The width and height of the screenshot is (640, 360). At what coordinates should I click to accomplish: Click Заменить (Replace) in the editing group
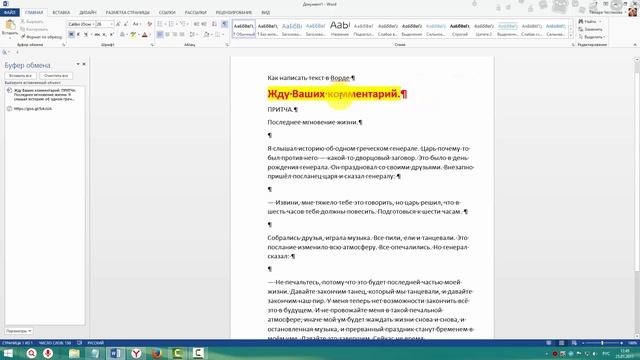[590, 29]
